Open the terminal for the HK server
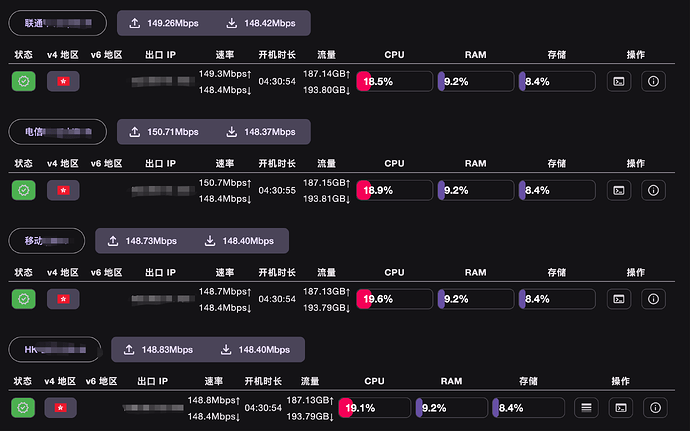Viewport: 690px width, 431px height. pos(621,407)
